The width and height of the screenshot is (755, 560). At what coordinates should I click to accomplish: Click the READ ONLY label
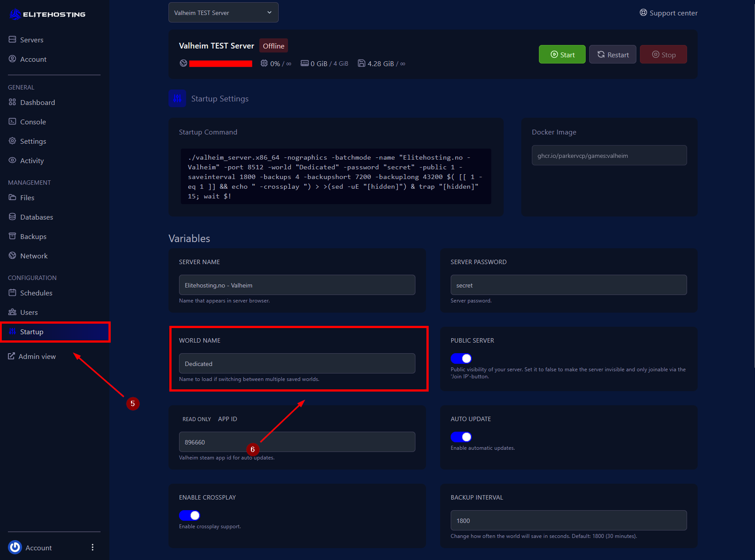click(x=197, y=419)
